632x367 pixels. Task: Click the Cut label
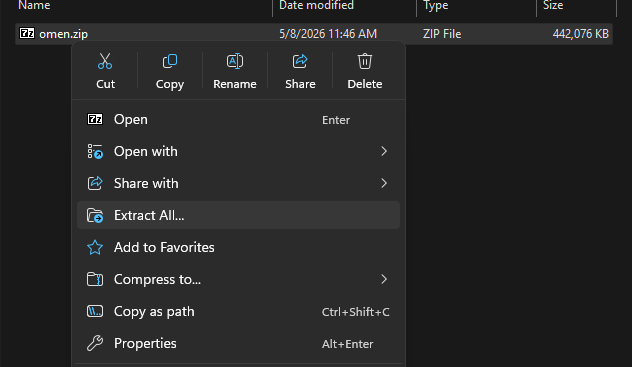tap(105, 84)
